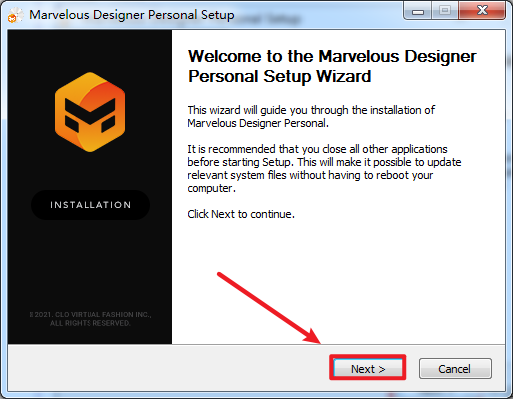Click the 'It is recommended that you close' paragraph
Image resolution: width=513 pixels, height=399 pixels.
324,168
